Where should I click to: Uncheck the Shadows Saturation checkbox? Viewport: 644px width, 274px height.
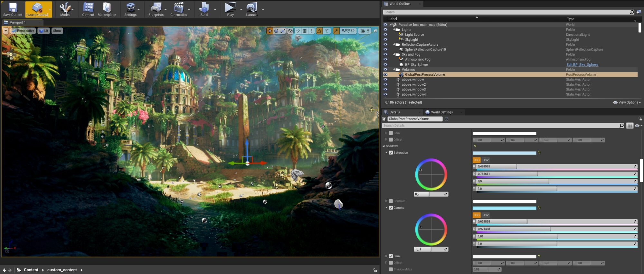point(391,153)
